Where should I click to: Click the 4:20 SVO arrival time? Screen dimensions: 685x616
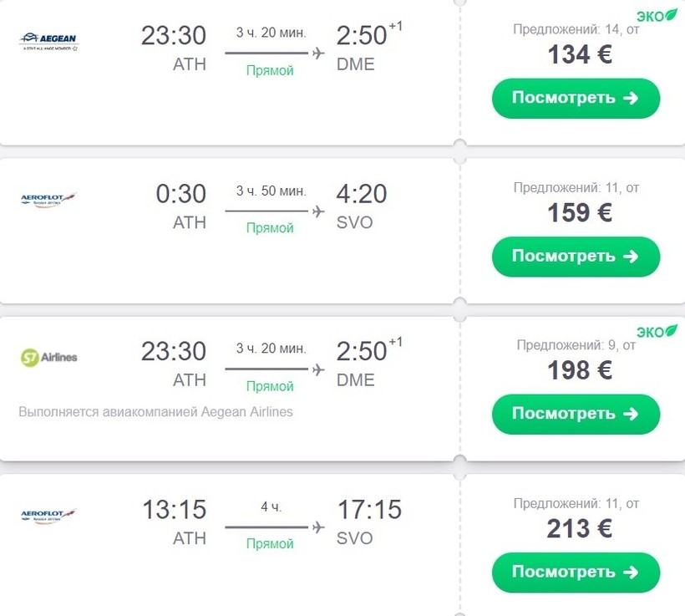362,194
